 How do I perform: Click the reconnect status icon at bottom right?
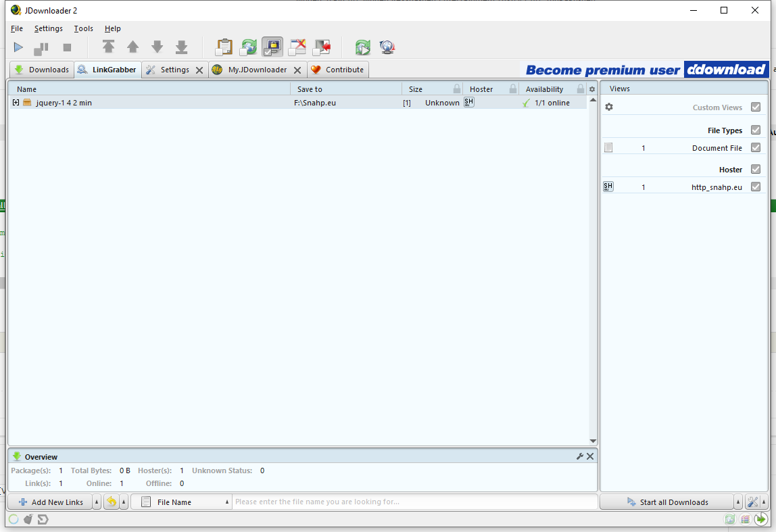(729, 519)
